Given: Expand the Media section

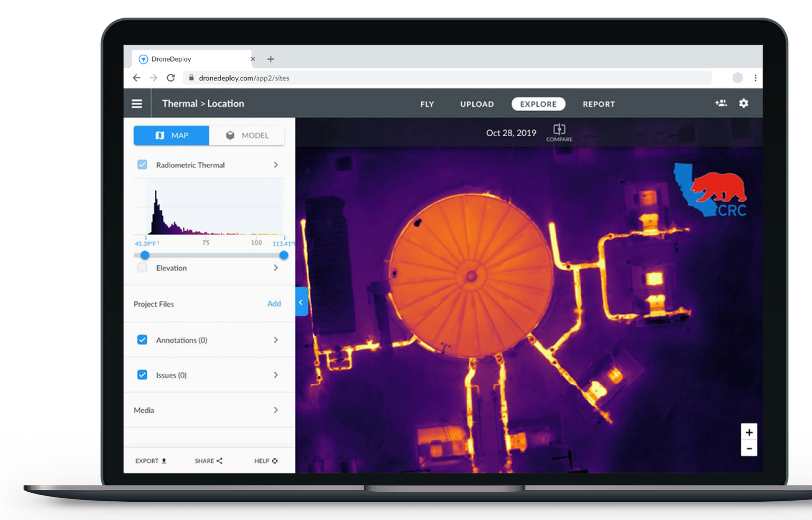Looking at the screenshot, I should coord(276,410).
